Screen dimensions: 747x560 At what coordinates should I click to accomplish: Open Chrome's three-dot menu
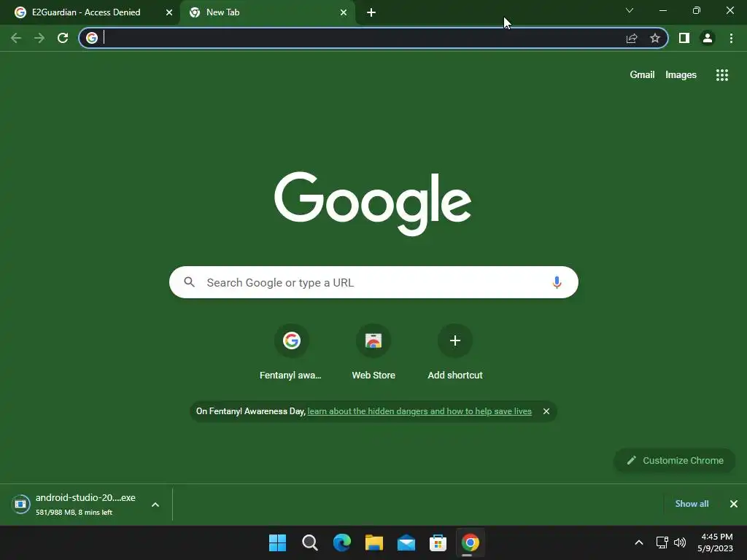click(731, 38)
